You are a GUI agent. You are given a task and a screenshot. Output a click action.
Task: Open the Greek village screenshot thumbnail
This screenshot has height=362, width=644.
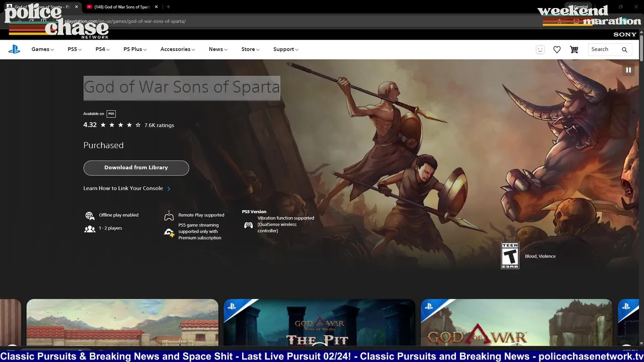tap(122, 322)
